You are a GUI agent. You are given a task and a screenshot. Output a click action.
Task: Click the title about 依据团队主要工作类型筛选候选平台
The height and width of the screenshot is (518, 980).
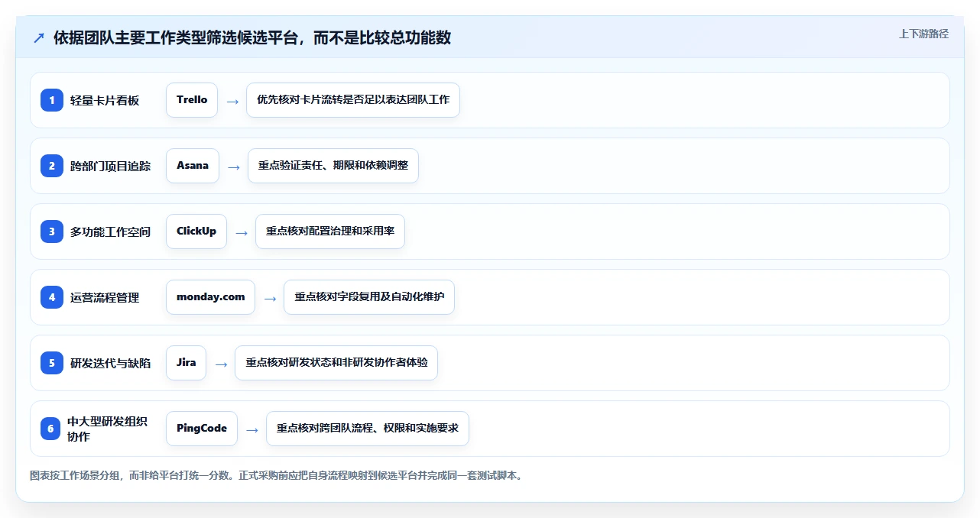[x=252, y=37]
